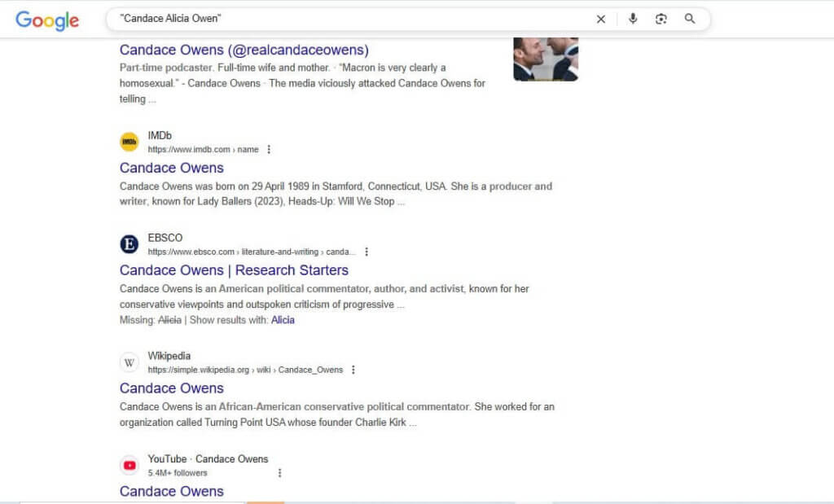Click the IMDb favicon icon
Viewport: 834px width, 504px height.
tap(129, 142)
